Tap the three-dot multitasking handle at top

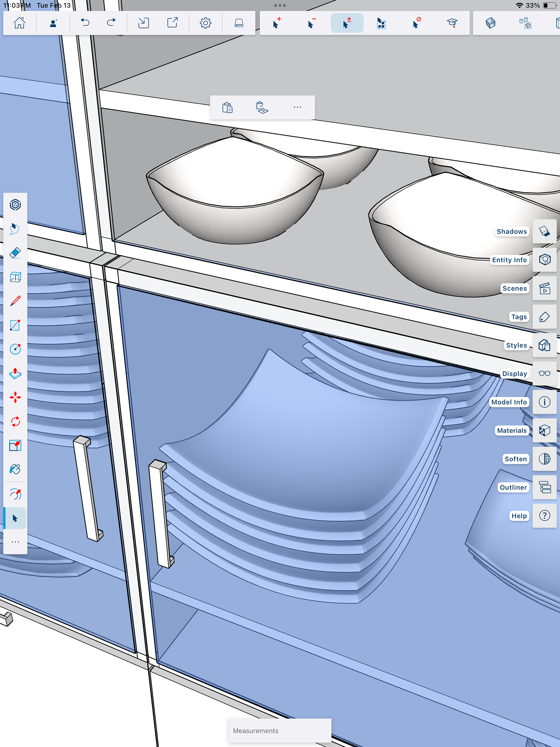pos(280,6)
